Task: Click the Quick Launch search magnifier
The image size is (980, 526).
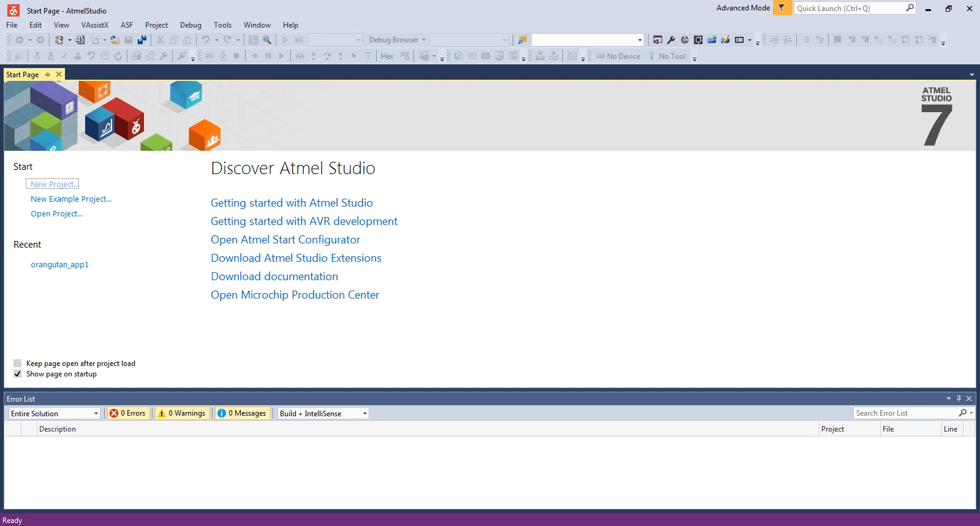Action: [910, 8]
